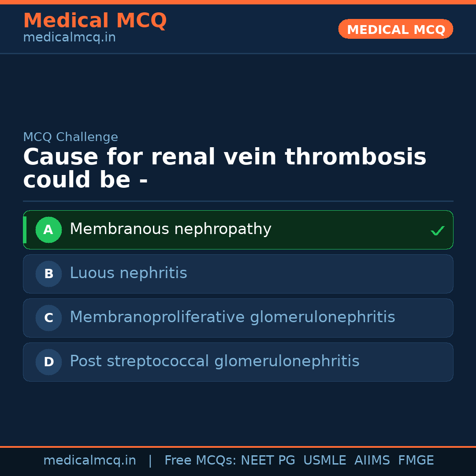Click Free MCQs text in footer
This screenshot has width=476, height=476.
coord(201,461)
